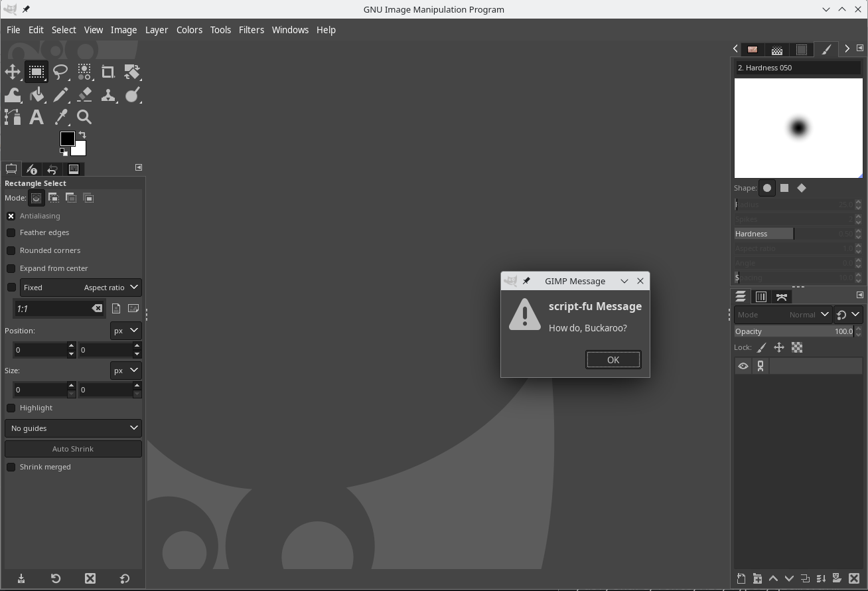This screenshot has height=591, width=868.
Task: Disable the Antialiasing checkbox
Action: point(11,216)
